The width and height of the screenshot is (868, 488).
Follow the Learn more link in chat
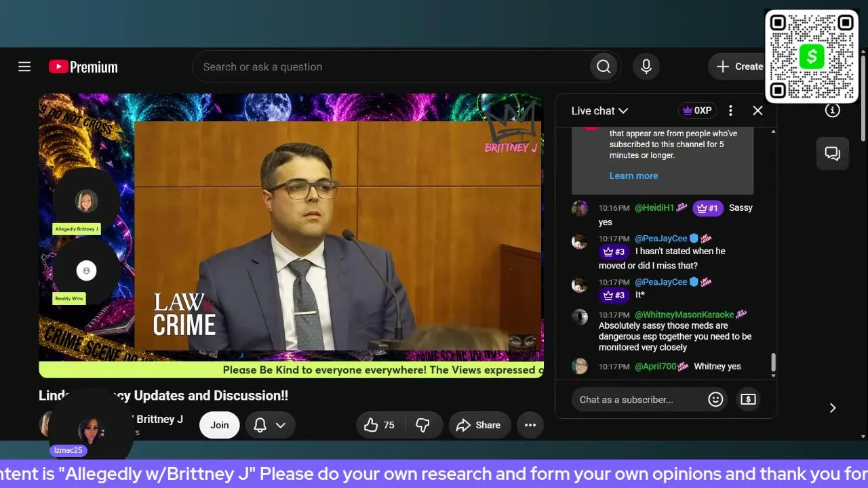click(x=633, y=176)
